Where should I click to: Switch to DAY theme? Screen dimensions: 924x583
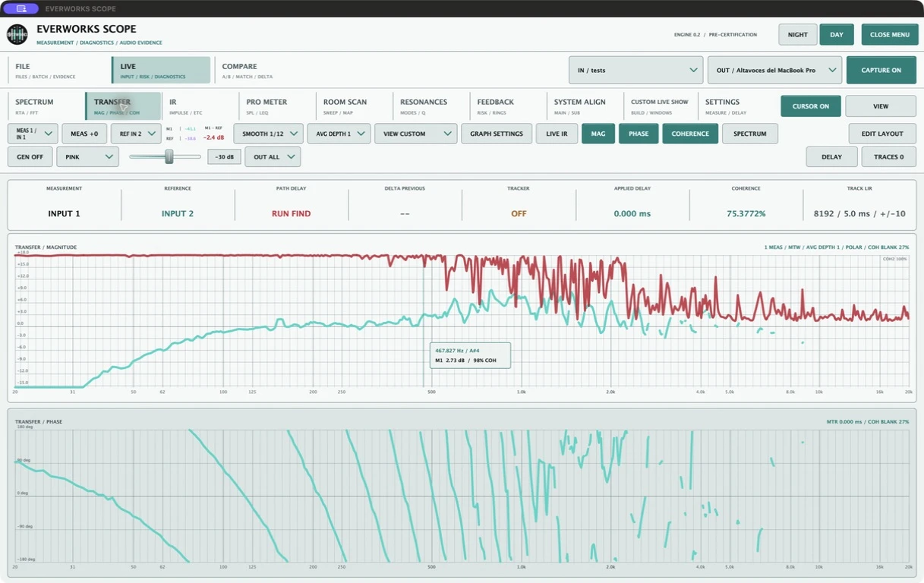coord(837,34)
